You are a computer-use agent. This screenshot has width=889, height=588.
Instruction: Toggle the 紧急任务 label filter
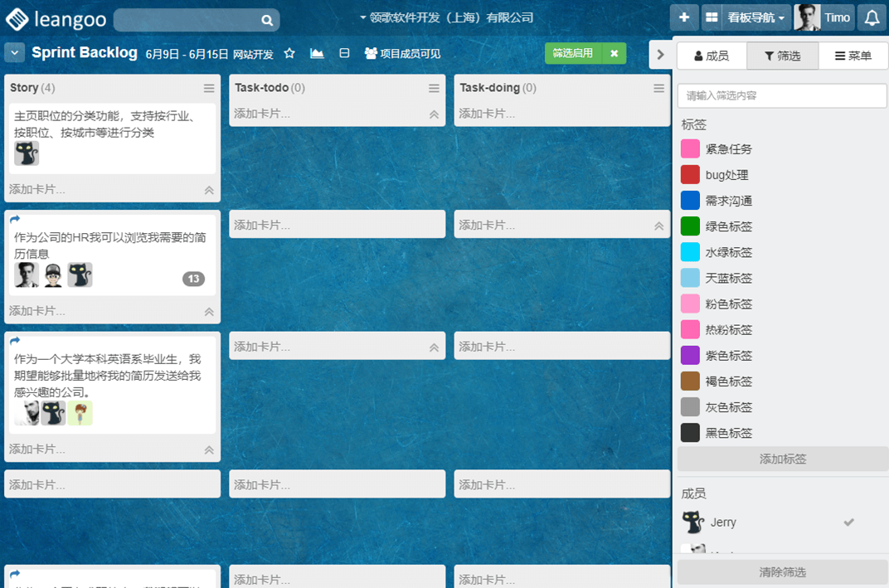tap(728, 149)
